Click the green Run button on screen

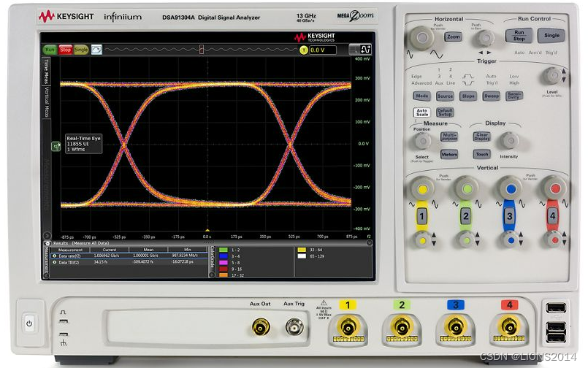50,50
